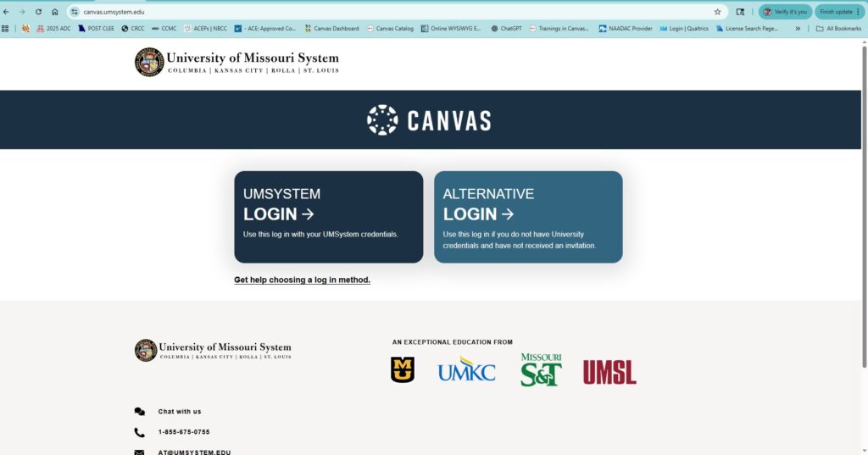Click the Missouri S&T logo
Image resolution: width=868 pixels, height=455 pixels.
[x=541, y=370]
